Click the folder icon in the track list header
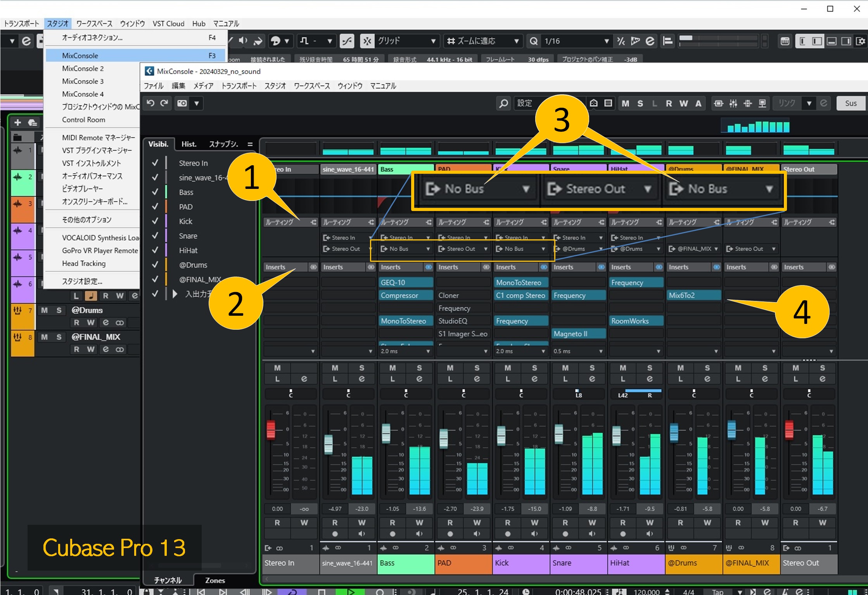The image size is (868, 595). tap(17, 137)
